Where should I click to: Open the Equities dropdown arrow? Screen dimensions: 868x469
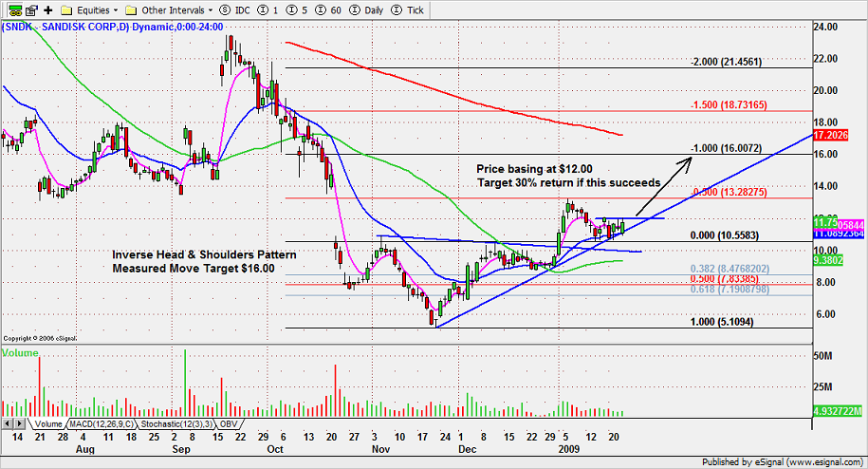[x=115, y=9]
